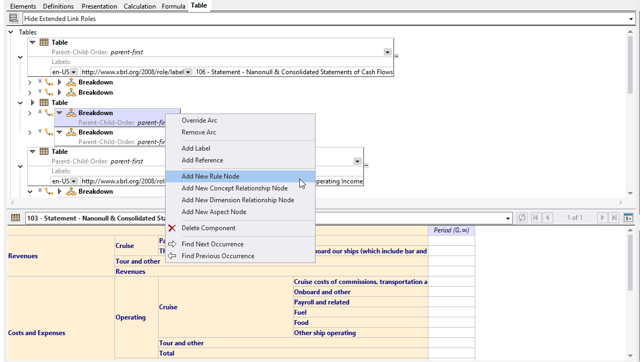644x362 pixels.
Task: Click the table icon next to the 103 Statement dropdown
Action: pos(16,218)
